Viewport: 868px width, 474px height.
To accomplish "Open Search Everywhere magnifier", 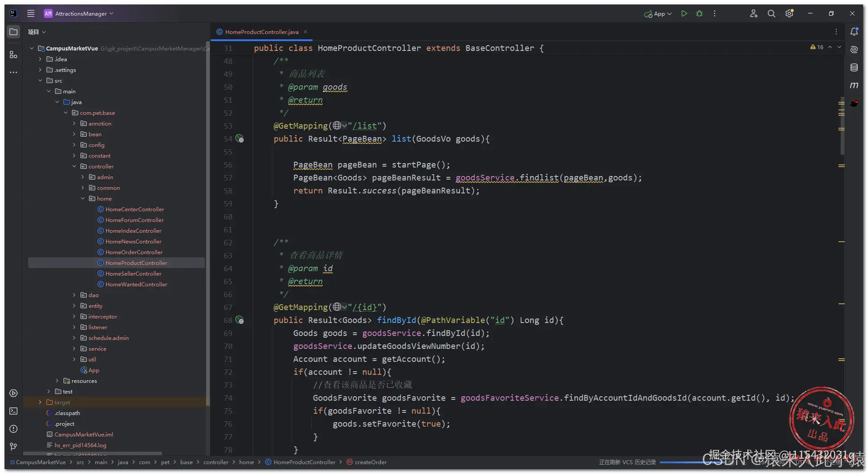I will point(771,13).
